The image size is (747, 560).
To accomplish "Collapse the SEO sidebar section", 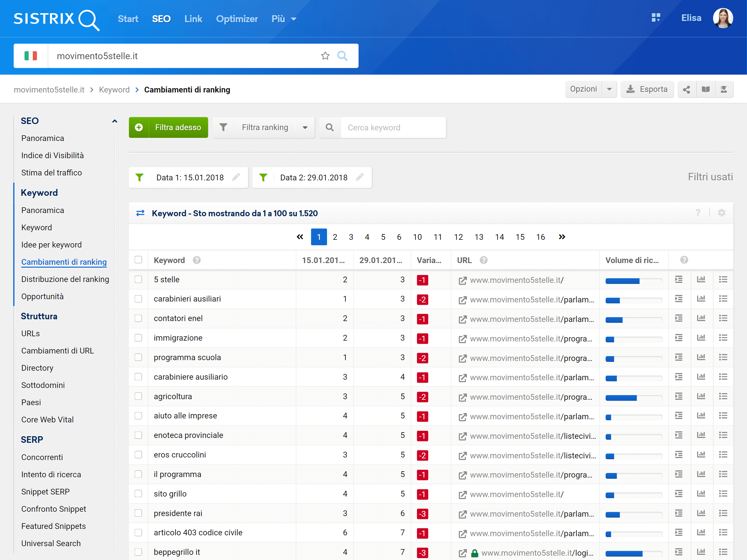I will pos(114,121).
